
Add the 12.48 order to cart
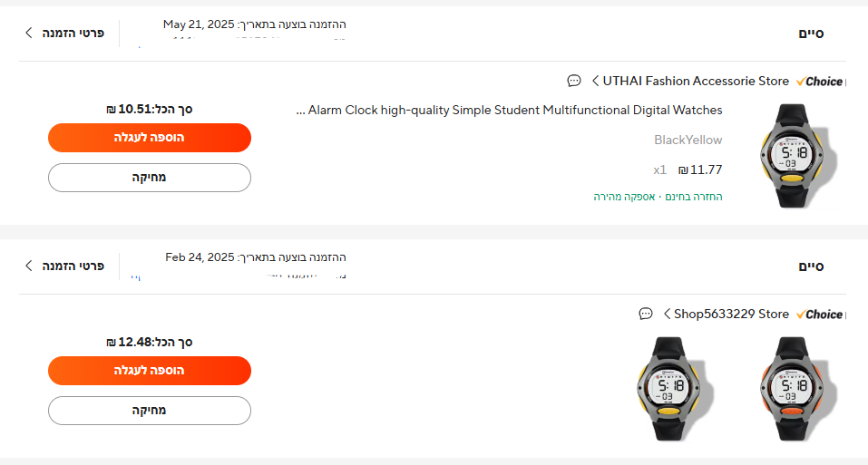point(149,371)
